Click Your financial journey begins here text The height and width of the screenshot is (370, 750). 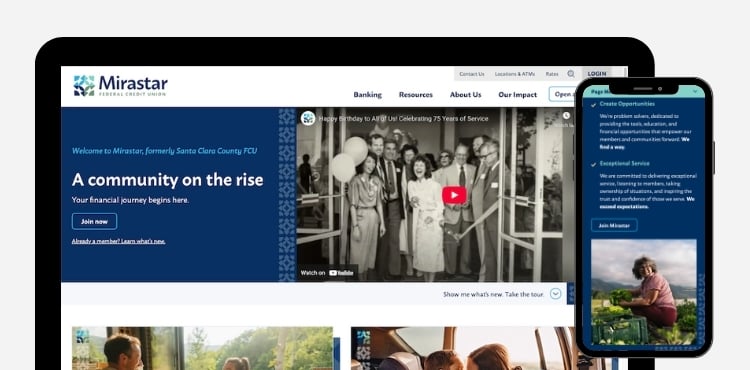pos(130,200)
